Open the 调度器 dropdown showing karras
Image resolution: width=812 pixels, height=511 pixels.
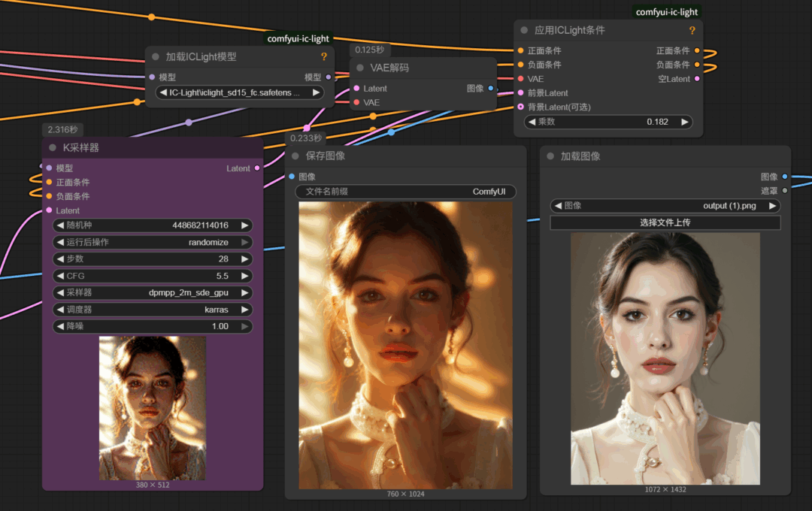[x=152, y=310]
